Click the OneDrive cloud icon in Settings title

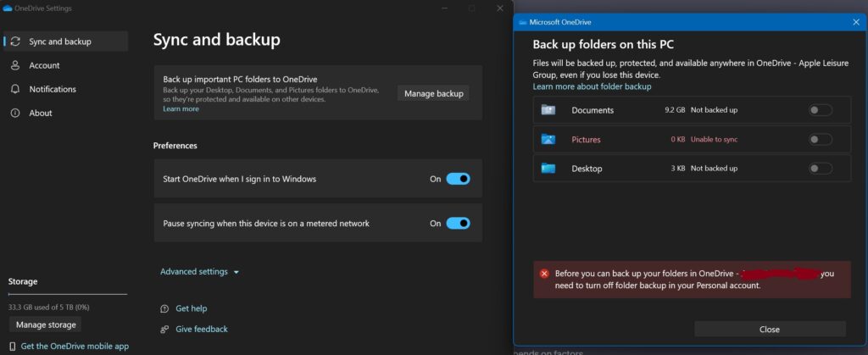7,8
